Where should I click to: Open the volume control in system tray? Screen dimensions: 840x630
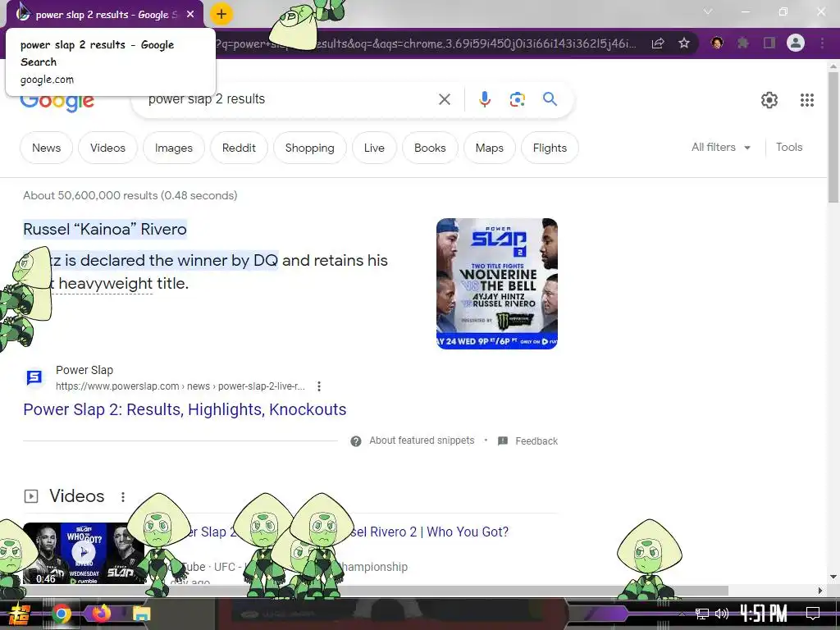pos(722,614)
